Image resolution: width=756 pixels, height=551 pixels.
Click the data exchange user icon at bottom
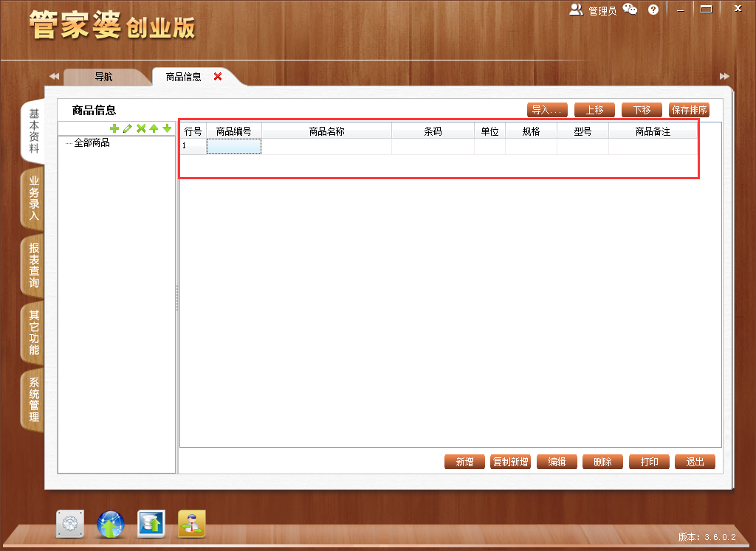tap(191, 525)
